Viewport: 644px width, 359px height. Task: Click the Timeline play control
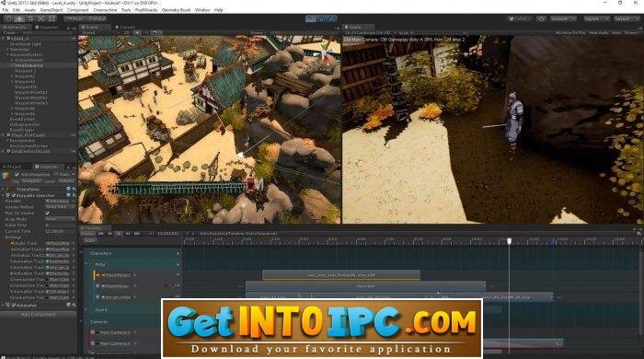click(119, 234)
